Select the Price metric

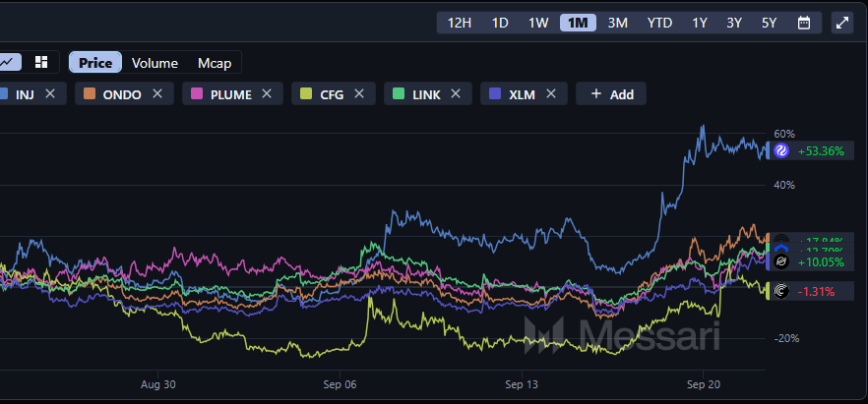(x=95, y=63)
